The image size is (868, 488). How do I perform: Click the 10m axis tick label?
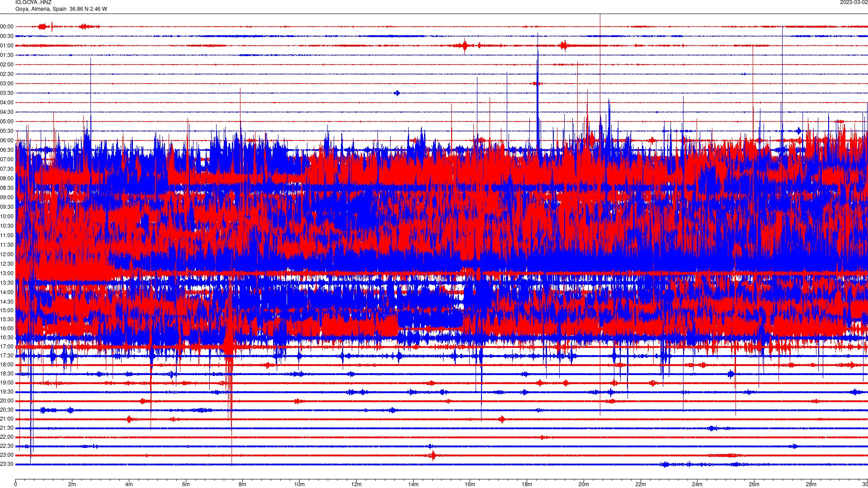click(299, 484)
